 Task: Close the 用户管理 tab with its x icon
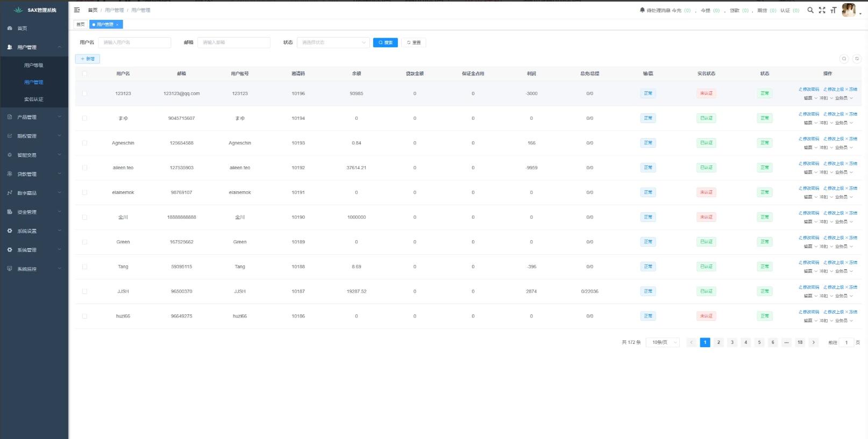point(117,25)
